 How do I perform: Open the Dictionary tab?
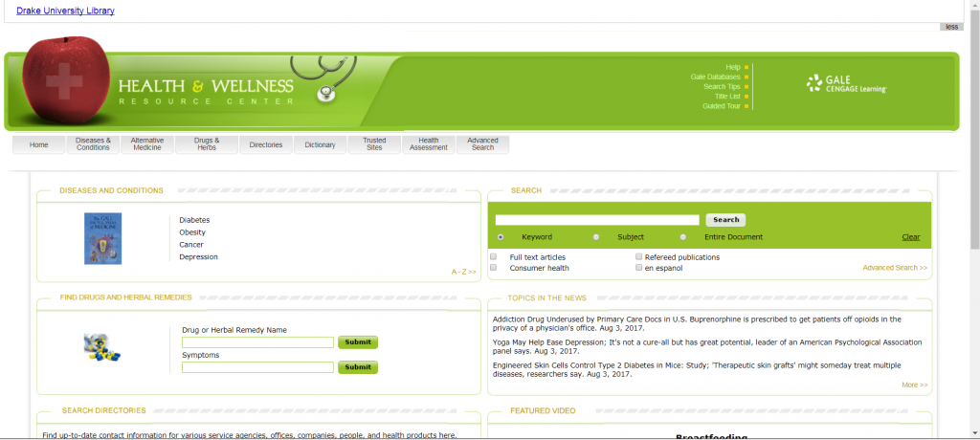(320, 144)
